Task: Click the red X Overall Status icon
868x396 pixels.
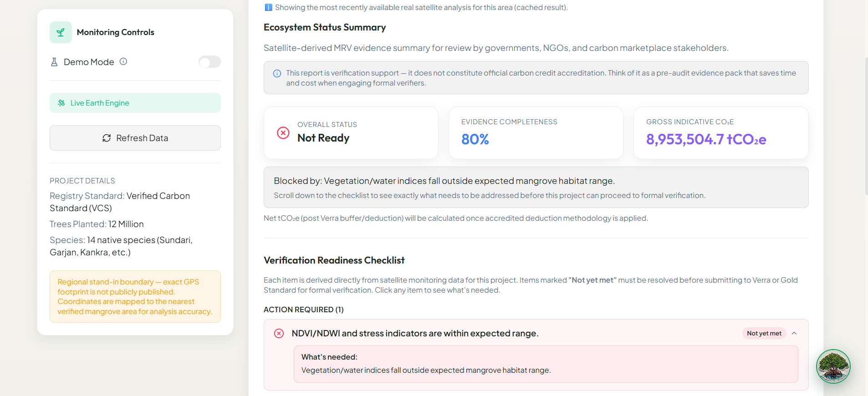Action: (283, 133)
